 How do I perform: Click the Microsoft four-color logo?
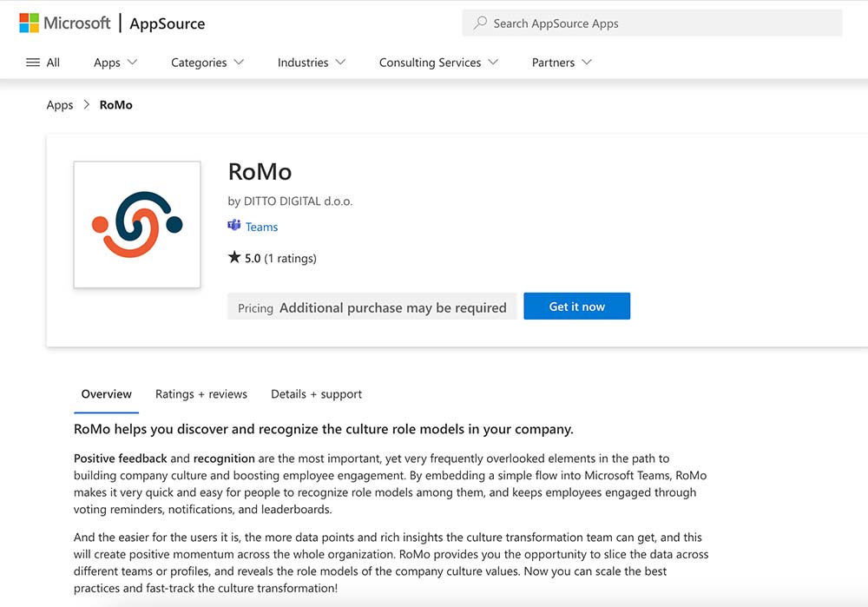point(29,23)
